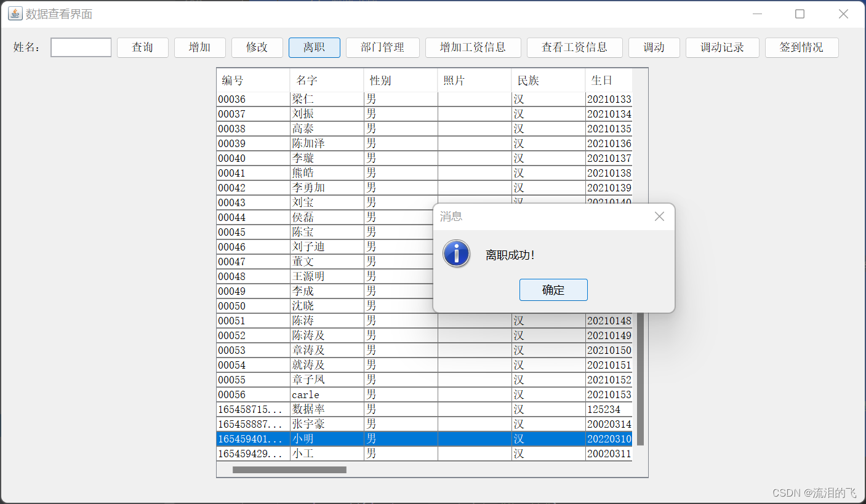Open 签到情况
866x504 pixels.
point(802,47)
